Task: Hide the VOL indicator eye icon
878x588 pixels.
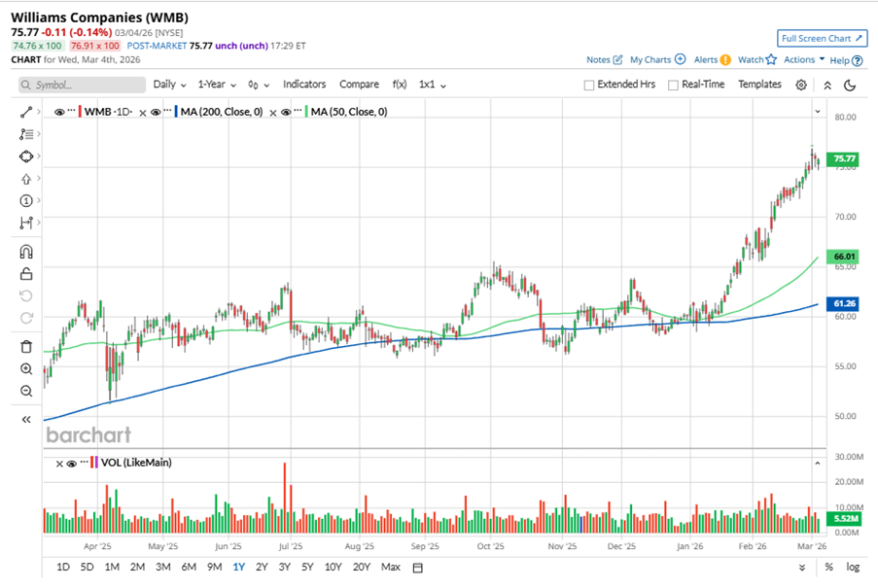Action: tap(71, 464)
